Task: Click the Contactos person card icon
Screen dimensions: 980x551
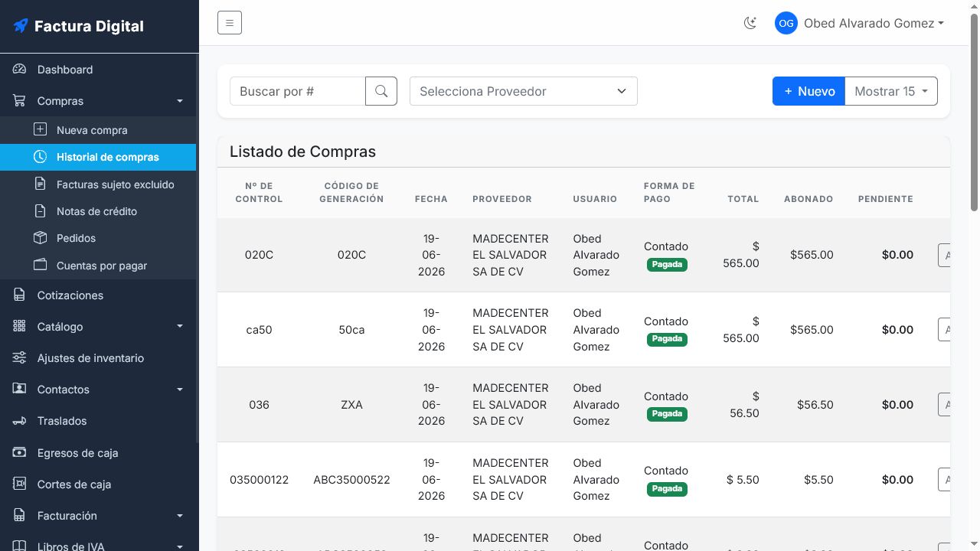Action: [x=20, y=390]
